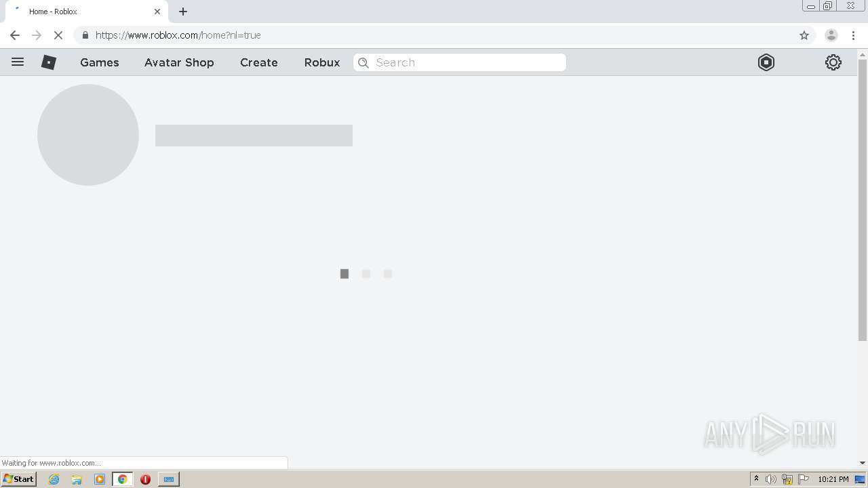Go to the Create page
This screenshot has width=868, height=488.
click(259, 62)
